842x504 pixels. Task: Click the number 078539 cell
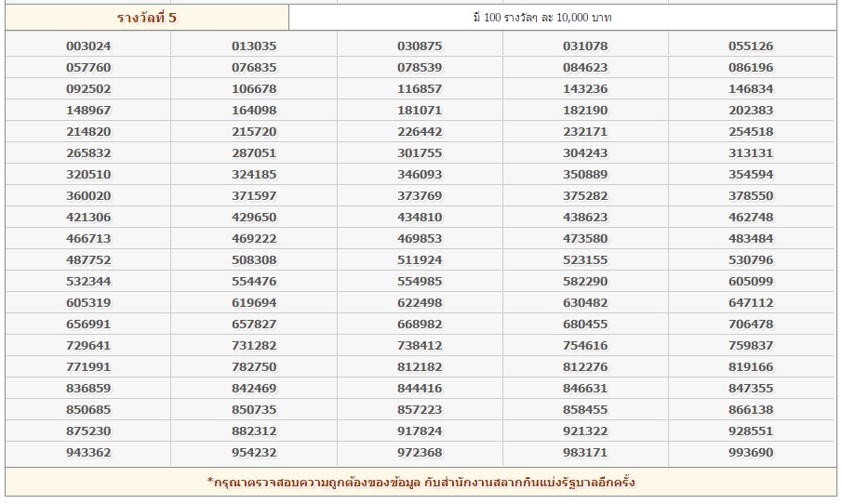(x=420, y=67)
